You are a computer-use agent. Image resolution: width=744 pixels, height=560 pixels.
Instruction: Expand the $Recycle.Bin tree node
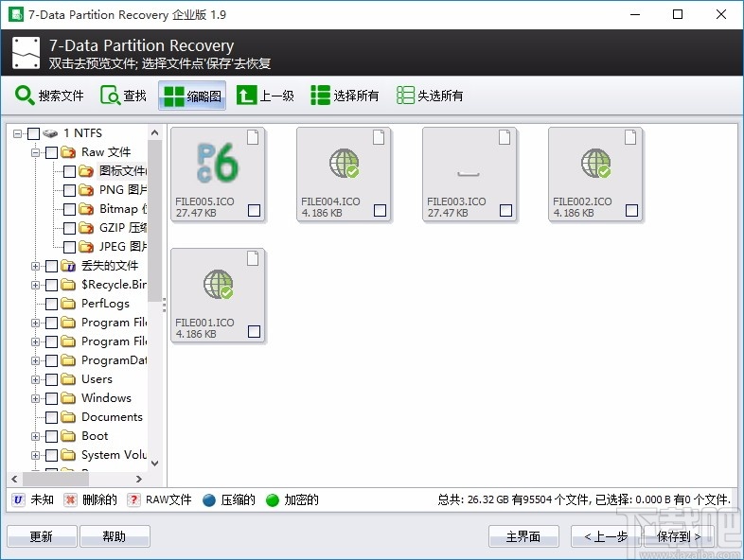point(35,285)
